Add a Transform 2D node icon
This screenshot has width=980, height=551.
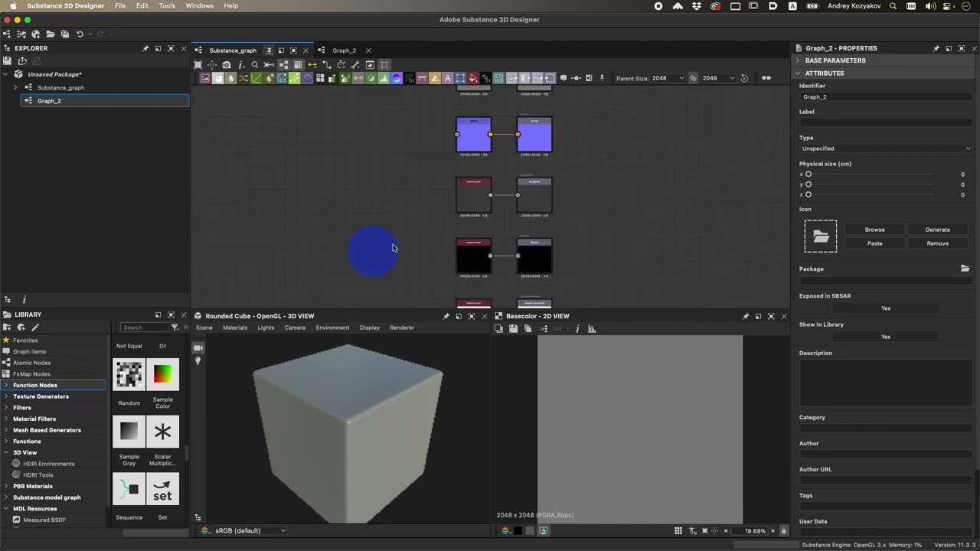click(x=460, y=78)
